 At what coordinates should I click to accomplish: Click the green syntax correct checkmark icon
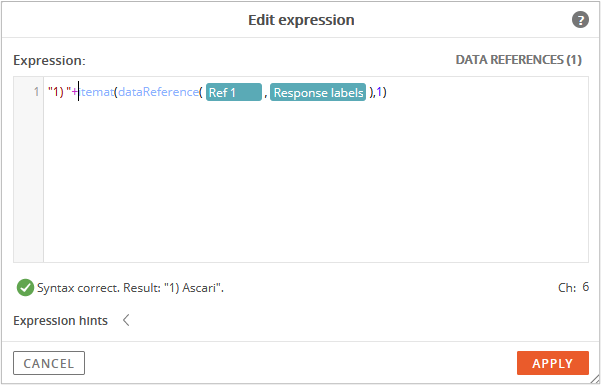25,288
